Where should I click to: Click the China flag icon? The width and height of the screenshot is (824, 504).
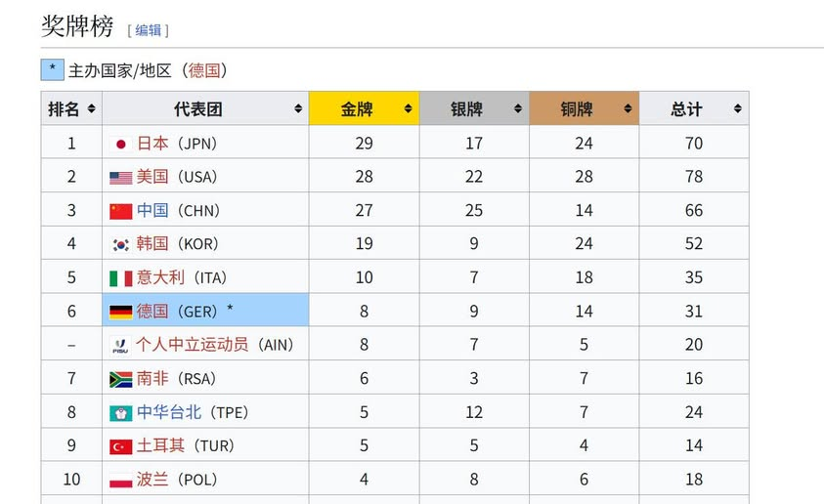click(121, 212)
